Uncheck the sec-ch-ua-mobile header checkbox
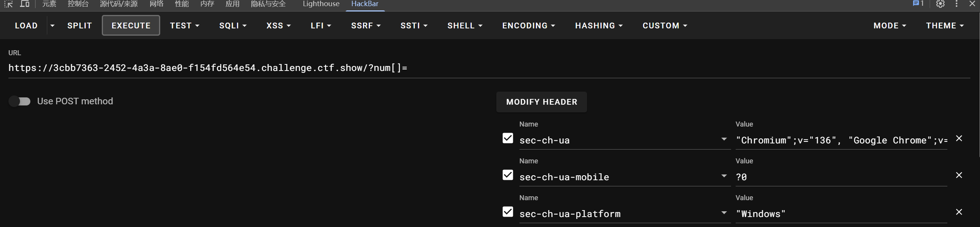Viewport: 980px width, 227px height. pos(507,175)
